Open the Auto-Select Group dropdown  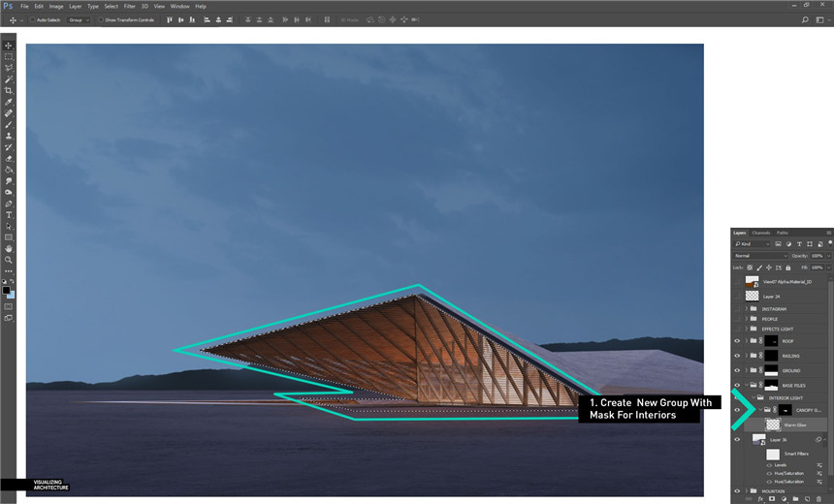77,19
